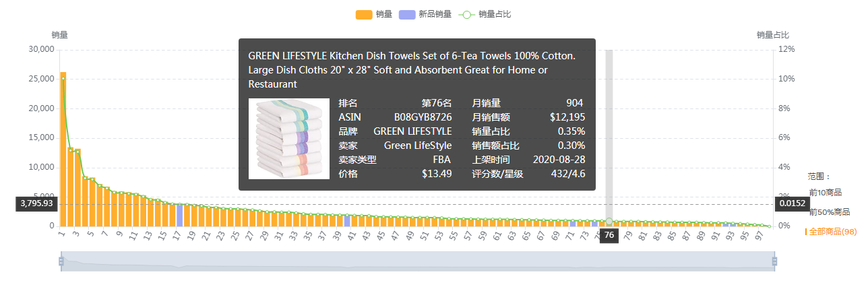Toggle the 新品销量 legend series

[425, 14]
